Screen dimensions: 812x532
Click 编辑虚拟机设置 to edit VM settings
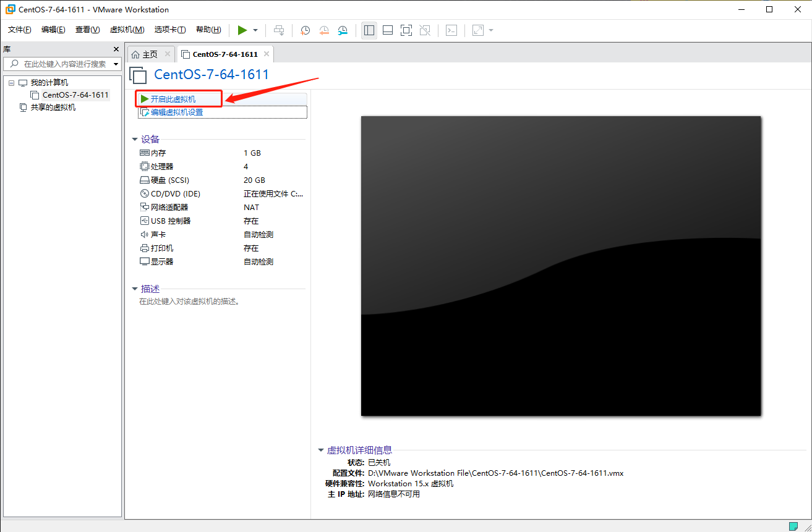[x=178, y=111]
